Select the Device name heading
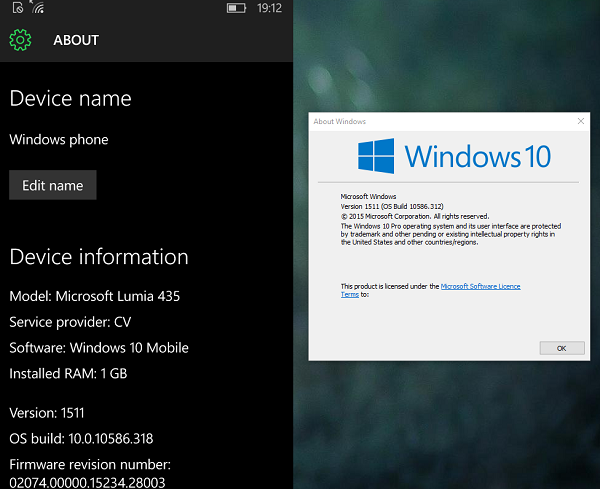The height and width of the screenshot is (489, 600). (70, 98)
